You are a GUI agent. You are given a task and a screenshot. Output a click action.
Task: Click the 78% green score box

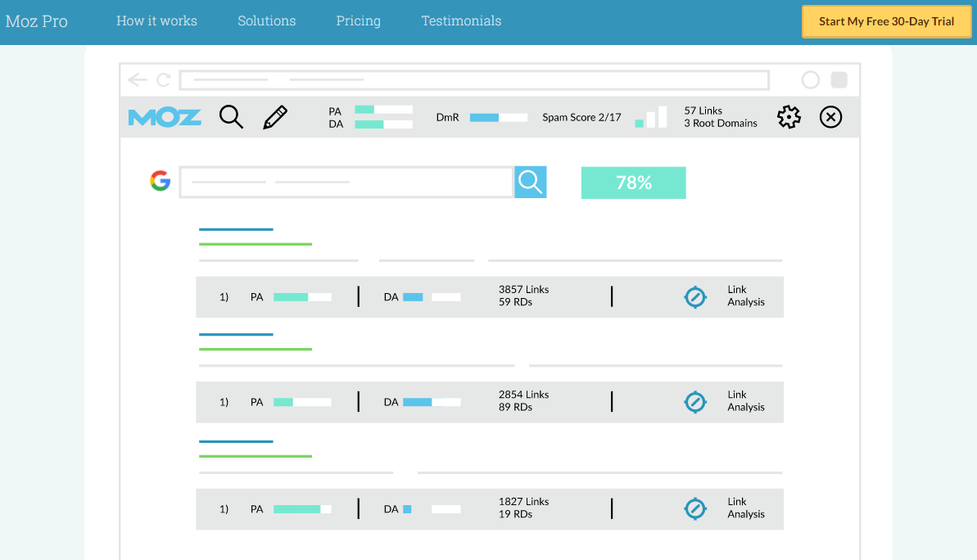(633, 183)
